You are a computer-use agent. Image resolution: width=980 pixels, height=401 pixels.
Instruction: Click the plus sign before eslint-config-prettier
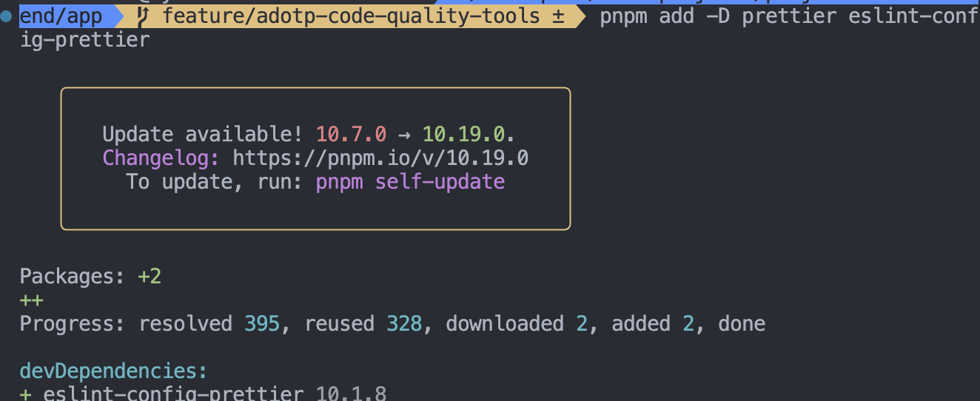point(25,394)
